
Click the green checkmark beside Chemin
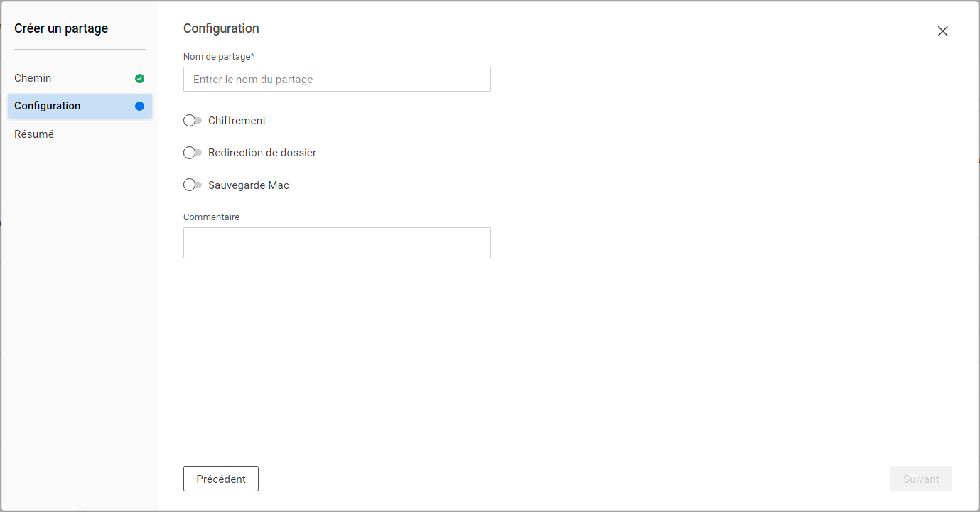[139, 78]
